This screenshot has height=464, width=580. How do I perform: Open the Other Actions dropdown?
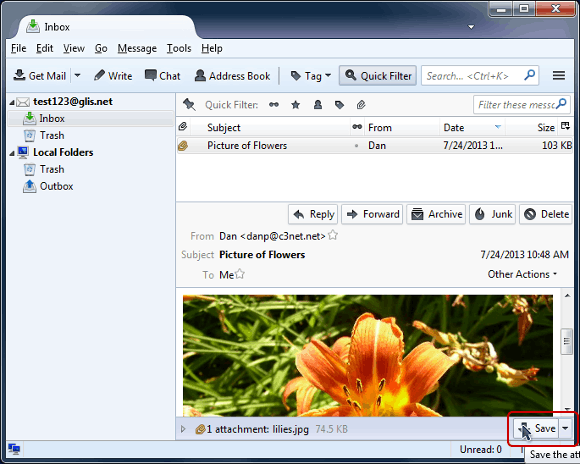[522, 274]
